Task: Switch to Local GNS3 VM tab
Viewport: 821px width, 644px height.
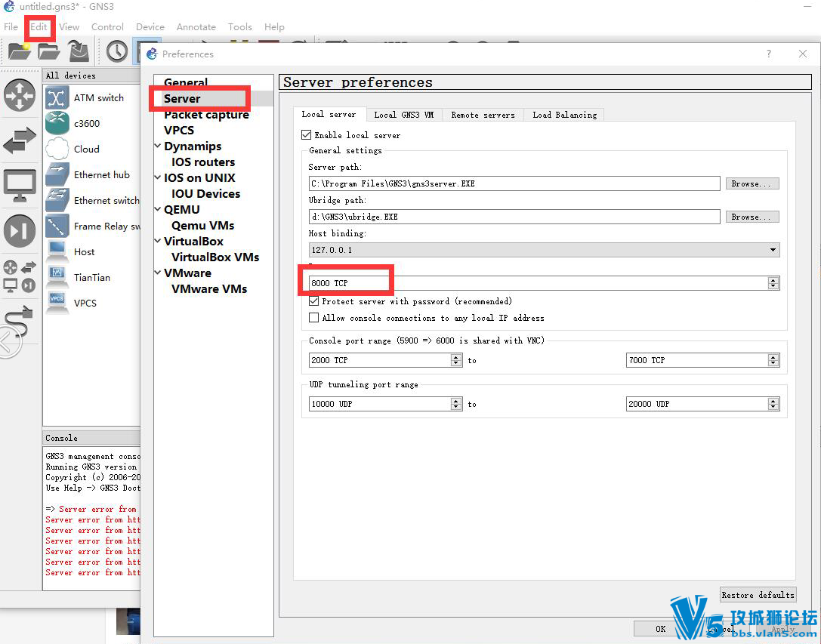Action: [x=403, y=115]
